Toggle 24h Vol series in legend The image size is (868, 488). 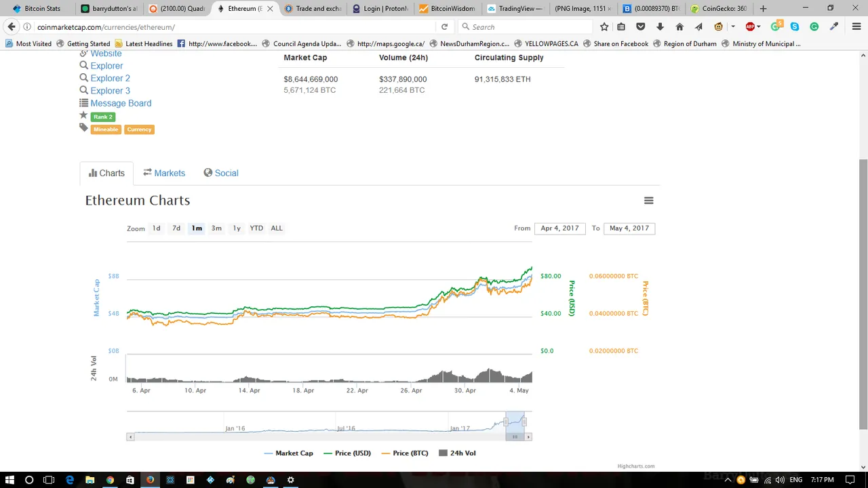tap(457, 453)
